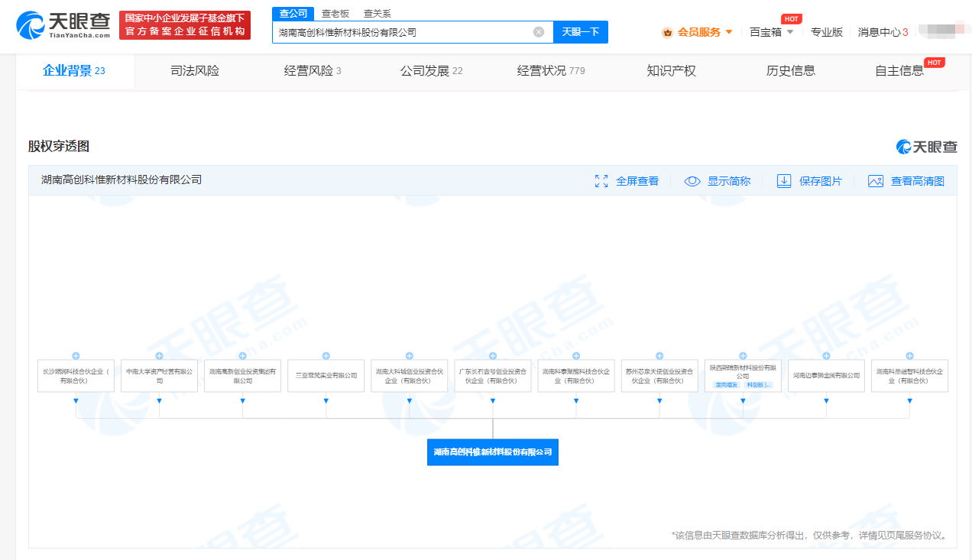Image resolution: width=972 pixels, height=560 pixels.
Task: Toggle 显示简称 to show short names
Action: tap(718, 181)
